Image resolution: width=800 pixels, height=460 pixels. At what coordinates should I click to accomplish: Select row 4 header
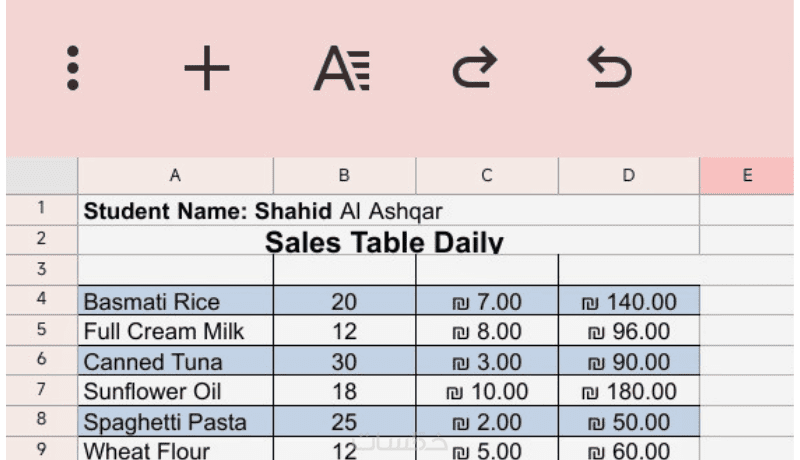[41, 301]
